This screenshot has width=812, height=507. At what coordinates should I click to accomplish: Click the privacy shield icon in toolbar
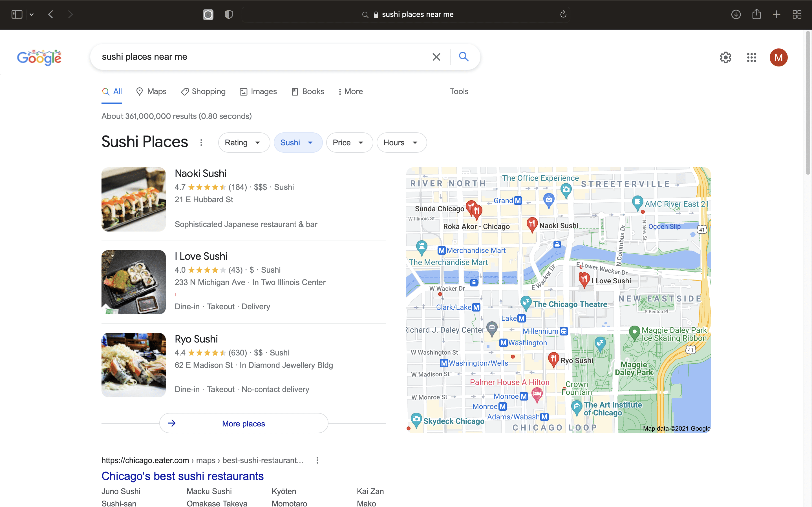[x=228, y=14]
